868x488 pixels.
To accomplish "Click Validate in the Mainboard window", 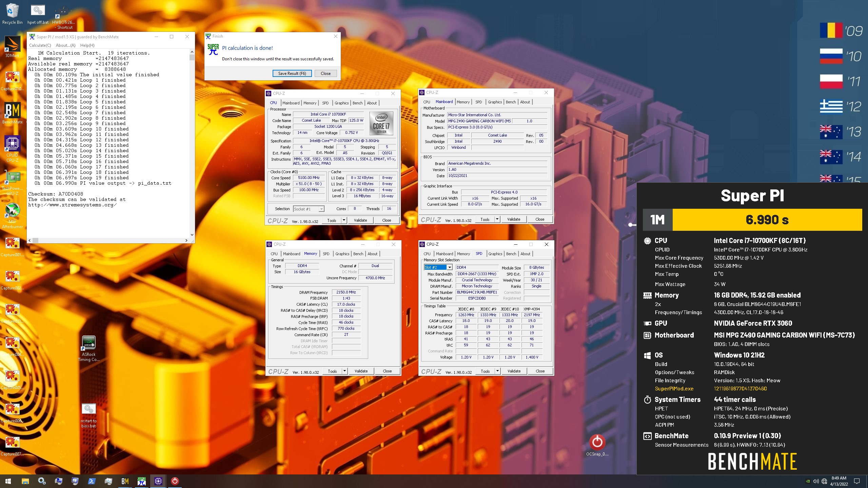I will point(514,219).
